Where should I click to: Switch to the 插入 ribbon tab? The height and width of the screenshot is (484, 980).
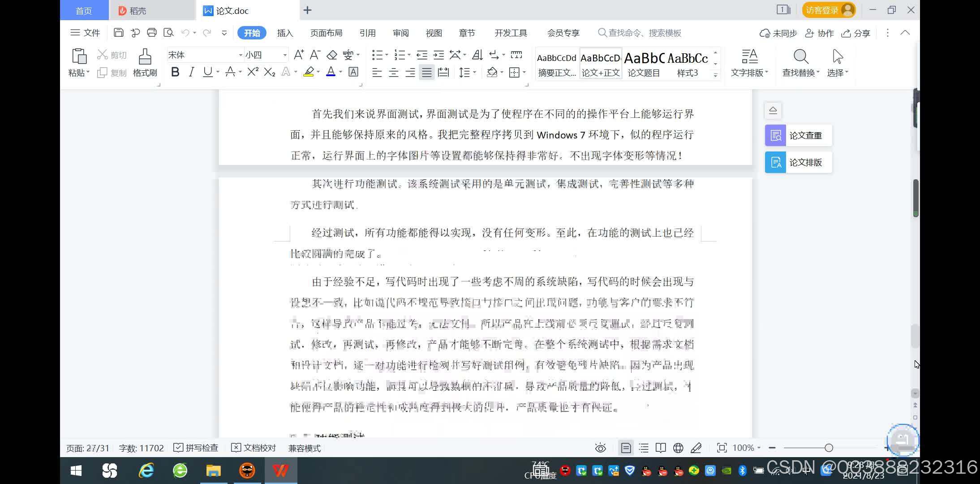pyautogui.click(x=284, y=32)
